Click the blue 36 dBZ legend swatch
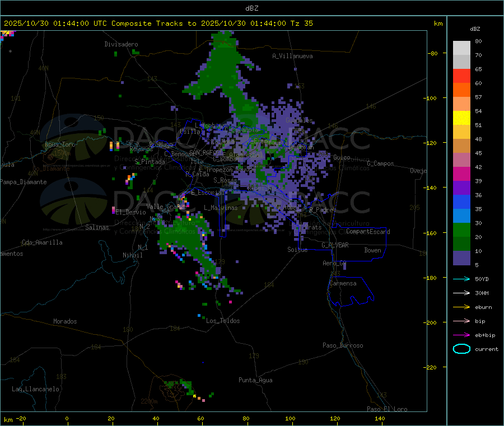 point(461,202)
